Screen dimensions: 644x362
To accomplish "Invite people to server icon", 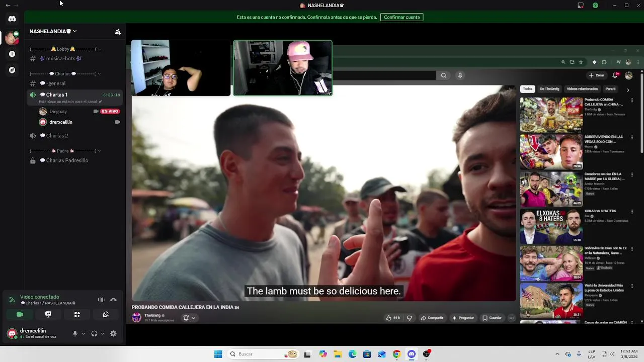I will 118,31.
